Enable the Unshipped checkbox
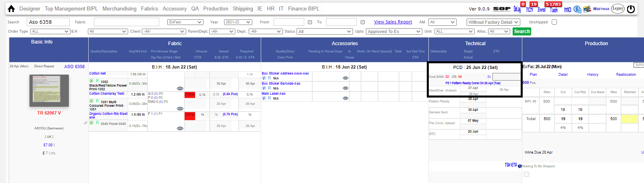 (554, 22)
